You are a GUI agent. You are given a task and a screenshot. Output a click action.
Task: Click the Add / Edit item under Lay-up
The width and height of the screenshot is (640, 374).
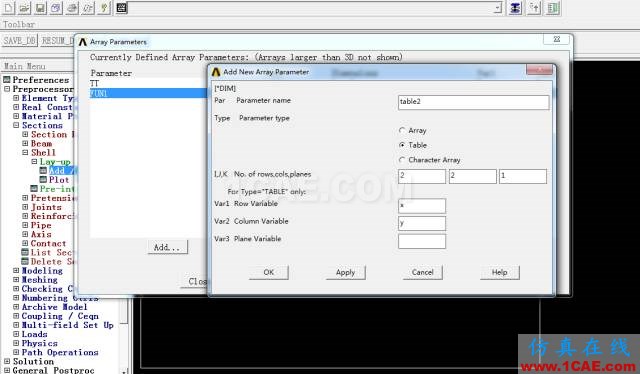click(62, 171)
